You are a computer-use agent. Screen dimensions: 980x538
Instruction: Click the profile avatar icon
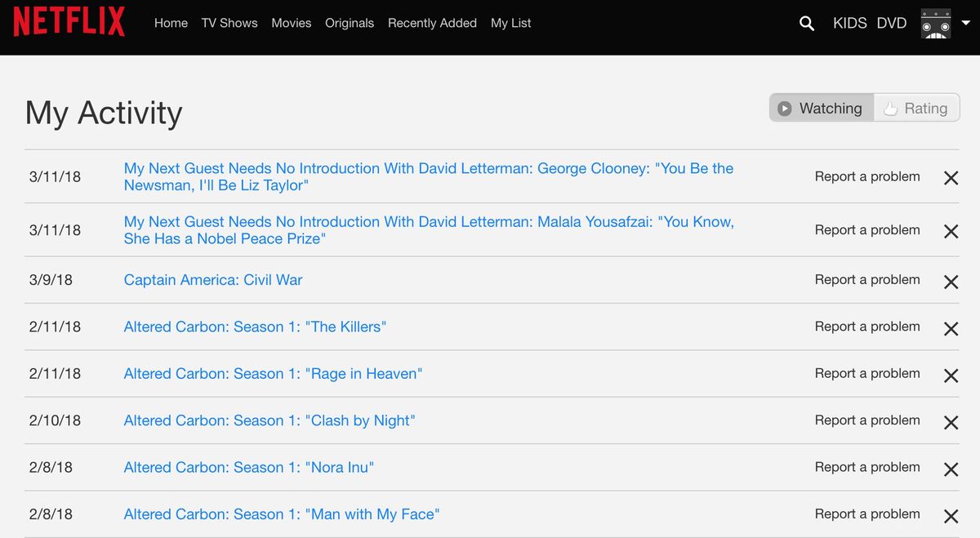[935, 24]
